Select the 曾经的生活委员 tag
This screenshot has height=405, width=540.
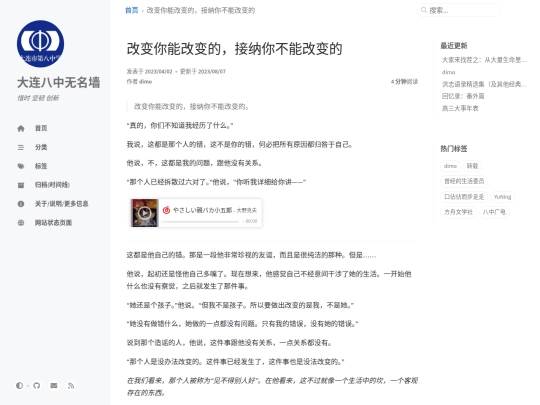click(x=464, y=181)
